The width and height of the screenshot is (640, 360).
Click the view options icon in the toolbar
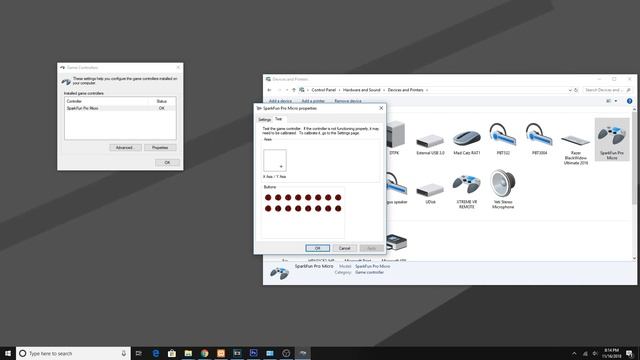click(x=609, y=101)
